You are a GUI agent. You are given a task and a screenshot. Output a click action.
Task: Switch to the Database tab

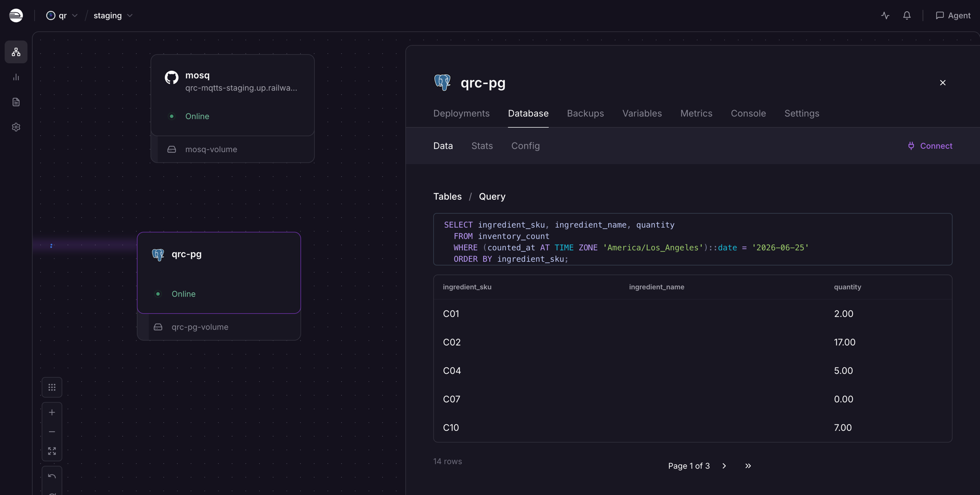point(528,114)
